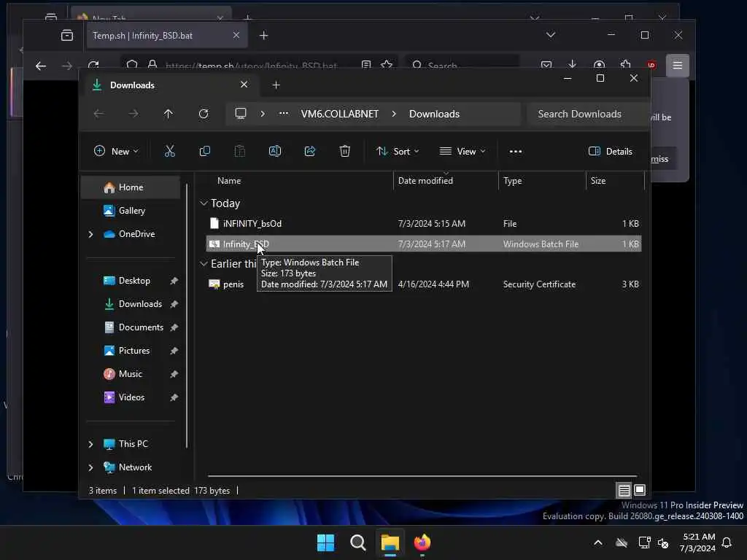
Task: Click the Refresh button in Explorer
Action: [204, 114]
